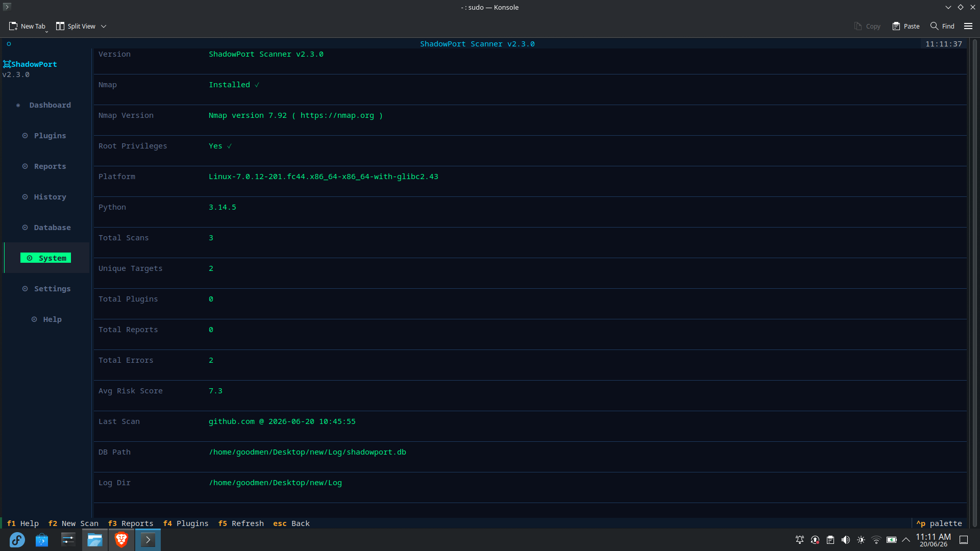Launch Brave browser from taskbar
The width and height of the screenshot is (980, 551).
click(121, 540)
